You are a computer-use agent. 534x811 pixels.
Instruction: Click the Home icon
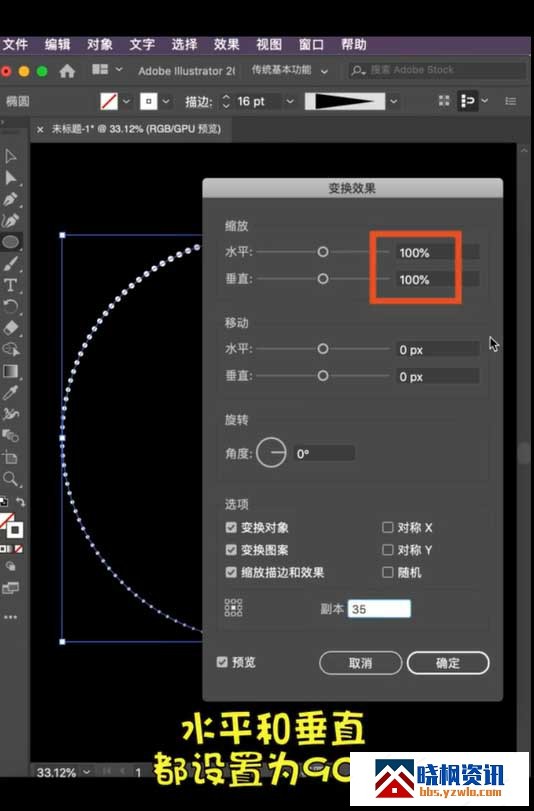click(67, 71)
